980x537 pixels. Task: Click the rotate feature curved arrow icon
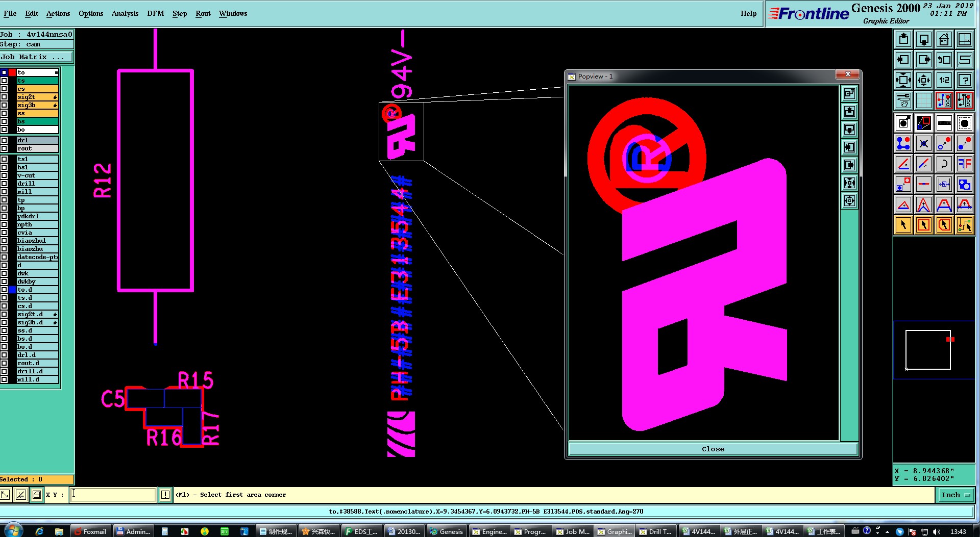pyautogui.click(x=944, y=164)
